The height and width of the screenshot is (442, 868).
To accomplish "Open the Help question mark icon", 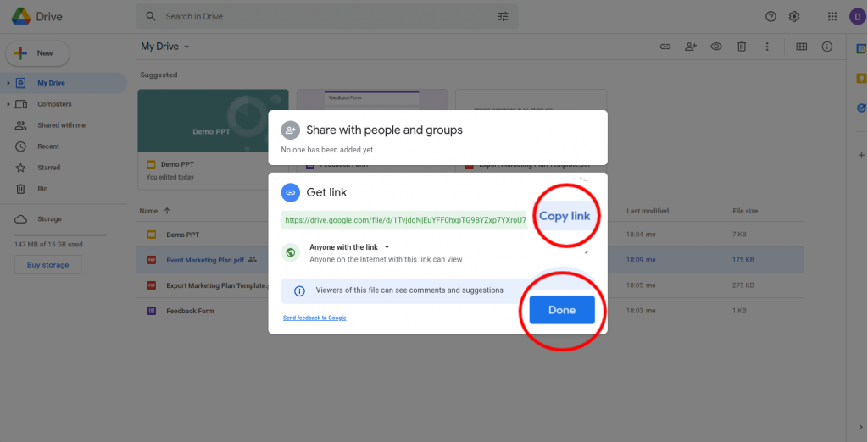I will [x=771, y=16].
